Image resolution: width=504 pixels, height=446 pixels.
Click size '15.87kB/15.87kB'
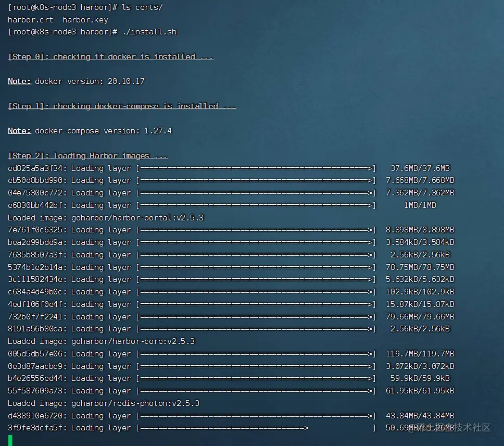(x=420, y=304)
